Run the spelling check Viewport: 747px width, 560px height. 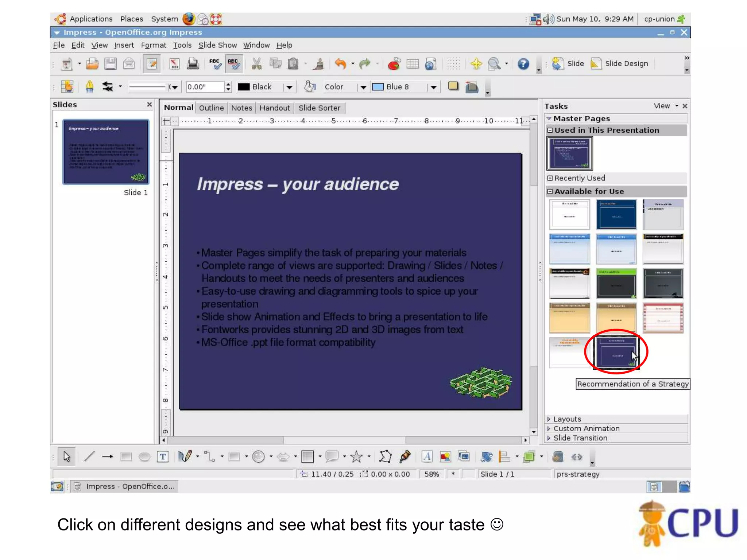point(215,64)
